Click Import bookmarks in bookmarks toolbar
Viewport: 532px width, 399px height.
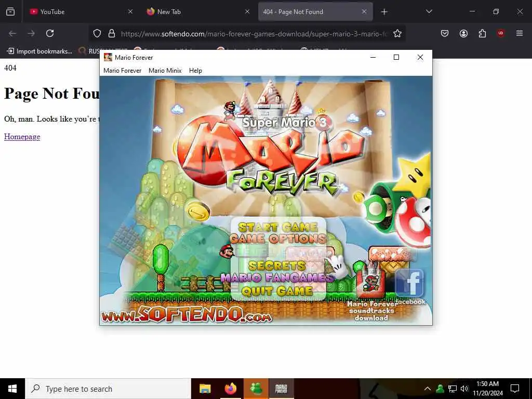pos(39,51)
